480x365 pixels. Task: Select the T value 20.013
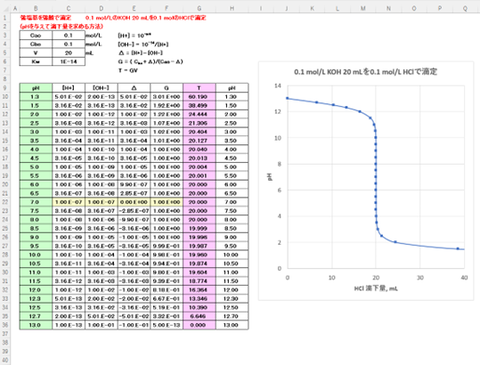click(199, 158)
